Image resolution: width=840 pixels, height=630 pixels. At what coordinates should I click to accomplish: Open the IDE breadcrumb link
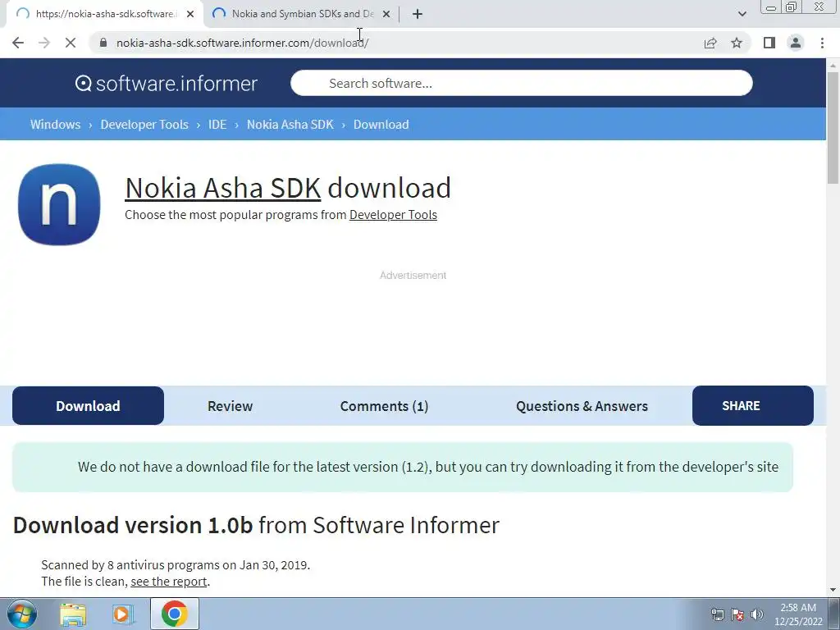pos(217,125)
